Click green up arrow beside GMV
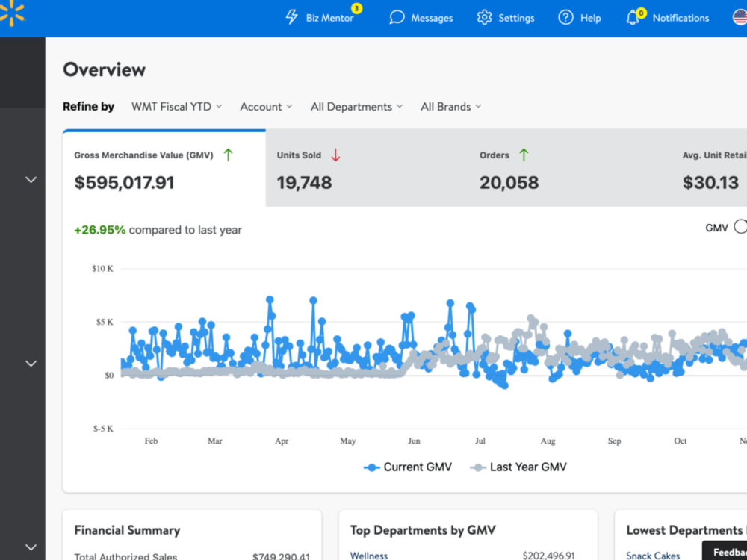The width and height of the screenshot is (747, 560). 228,155
